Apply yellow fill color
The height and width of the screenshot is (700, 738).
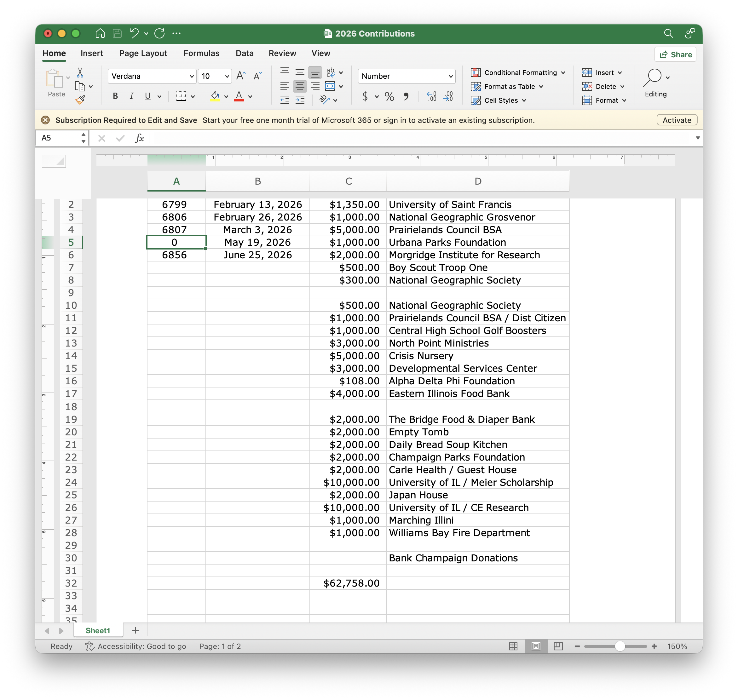[215, 96]
